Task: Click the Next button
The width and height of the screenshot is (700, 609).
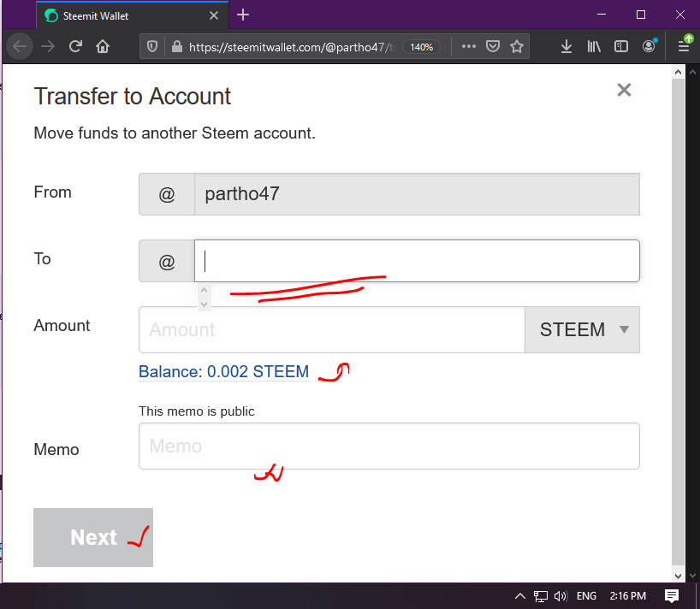Action: pos(93,538)
